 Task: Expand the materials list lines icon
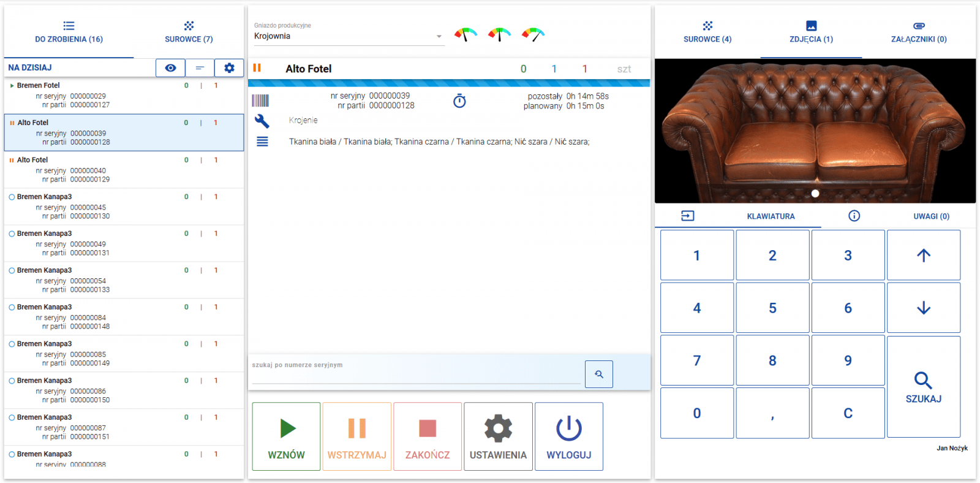pos(262,142)
